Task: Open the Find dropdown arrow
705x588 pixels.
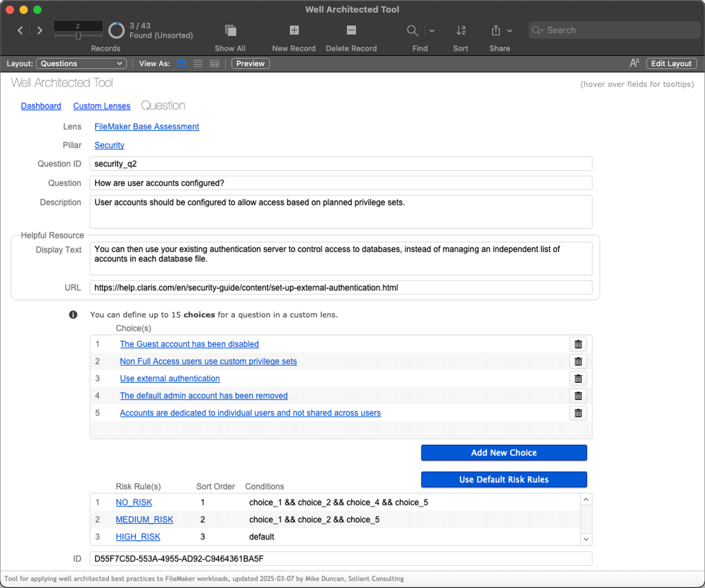Action: [x=432, y=30]
